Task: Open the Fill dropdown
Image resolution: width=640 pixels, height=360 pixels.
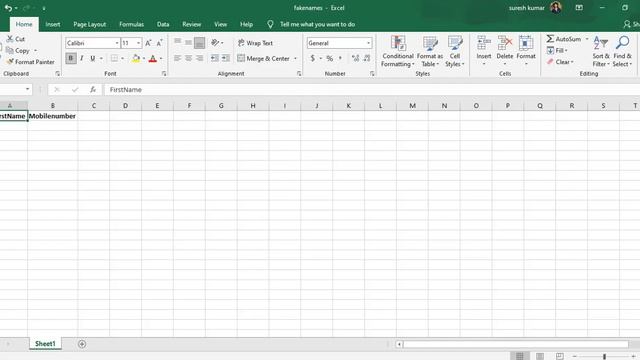Action: (557, 50)
